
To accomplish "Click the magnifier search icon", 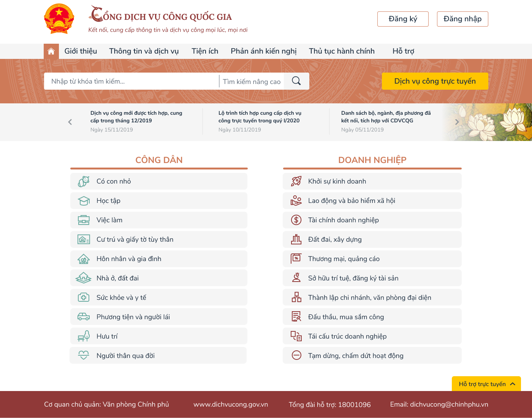I will pos(296,81).
